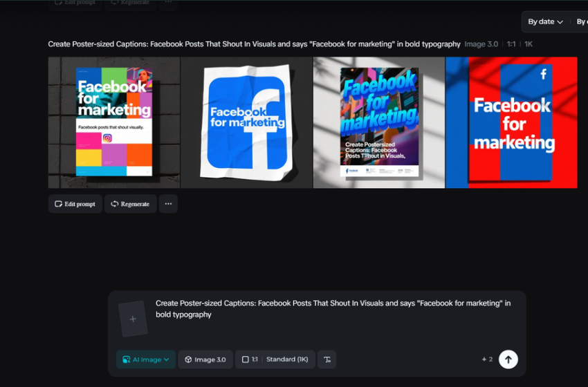Open the crumpled paper Facebook logo image

click(246, 122)
